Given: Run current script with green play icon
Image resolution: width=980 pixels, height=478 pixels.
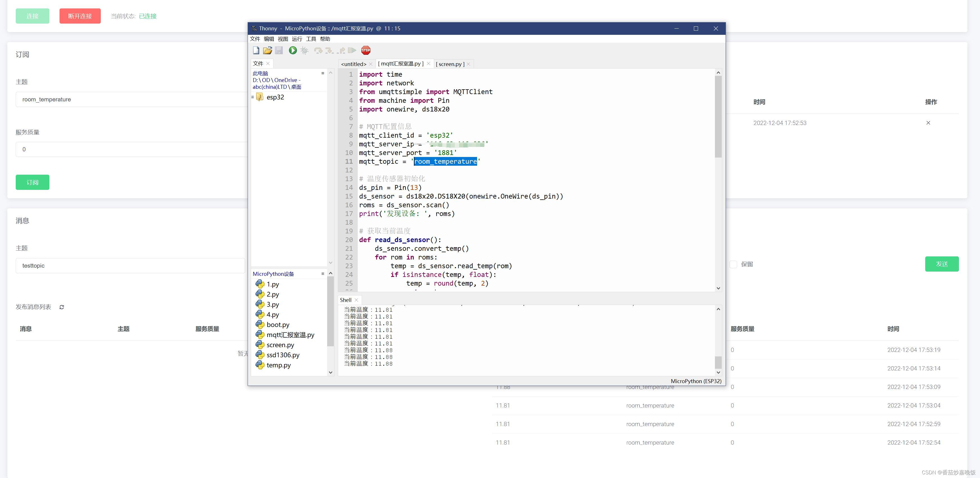Looking at the screenshot, I should coord(293,50).
